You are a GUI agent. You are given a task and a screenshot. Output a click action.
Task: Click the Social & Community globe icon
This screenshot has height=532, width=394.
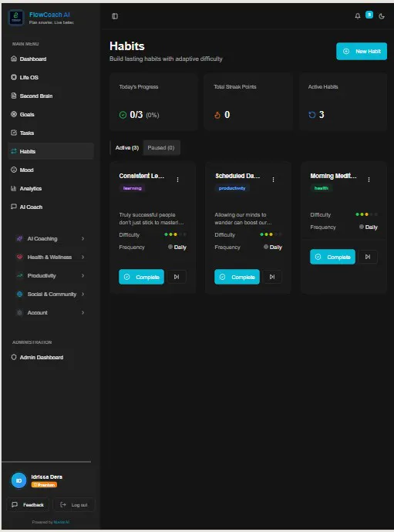tap(20, 294)
